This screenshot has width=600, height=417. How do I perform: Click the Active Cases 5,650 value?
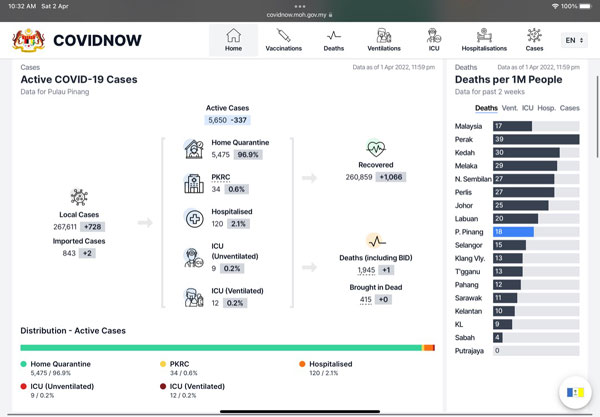tap(217, 120)
